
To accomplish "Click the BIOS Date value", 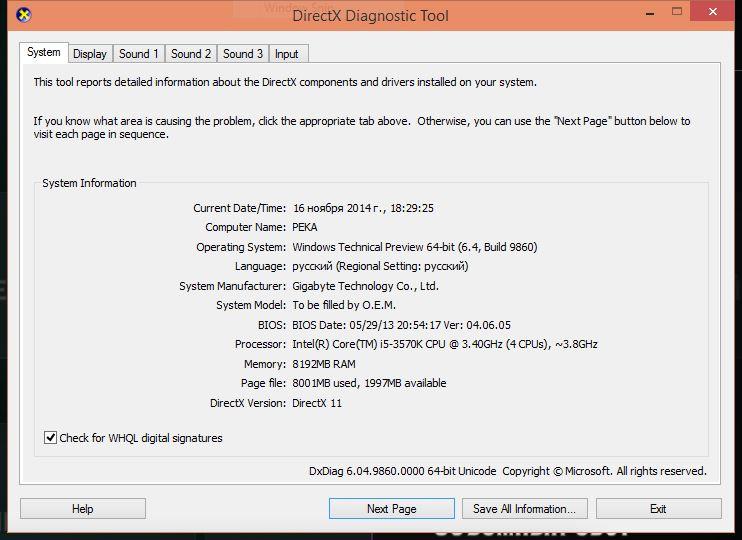I will point(401,325).
